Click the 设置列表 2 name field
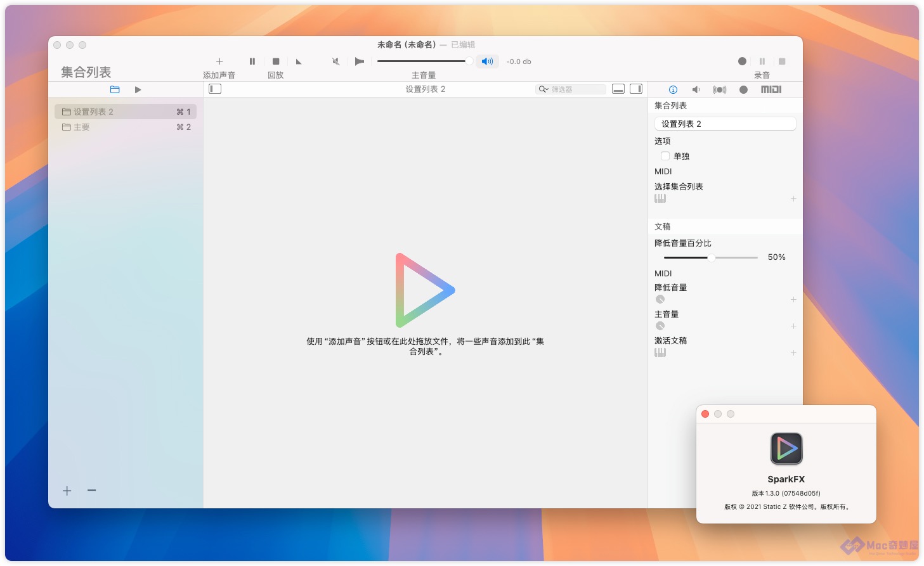The image size is (924, 566). tap(725, 124)
